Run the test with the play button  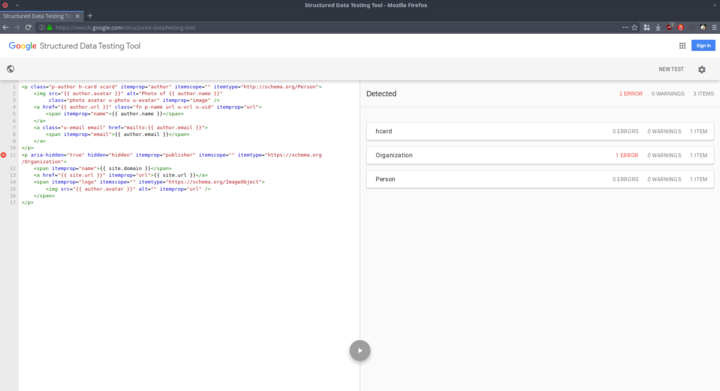click(360, 351)
